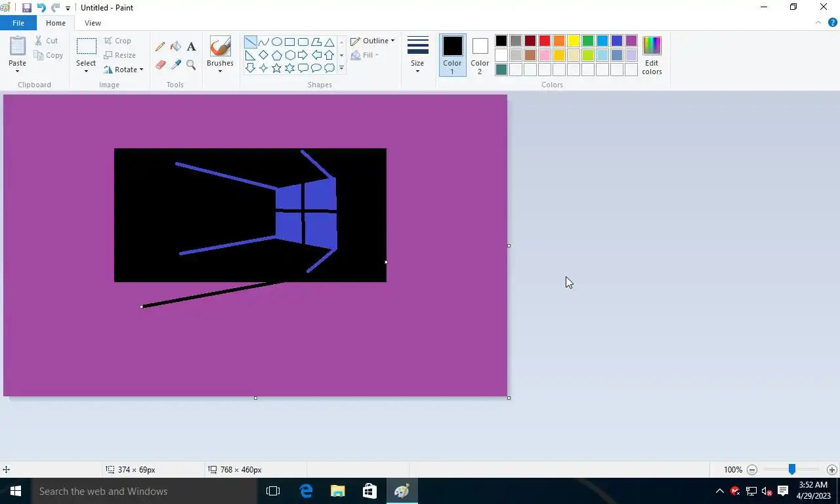Image resolution: width=840 pixels, height=504 pixels.
Task: Choose the Up arrow shape
Action: 329,55
